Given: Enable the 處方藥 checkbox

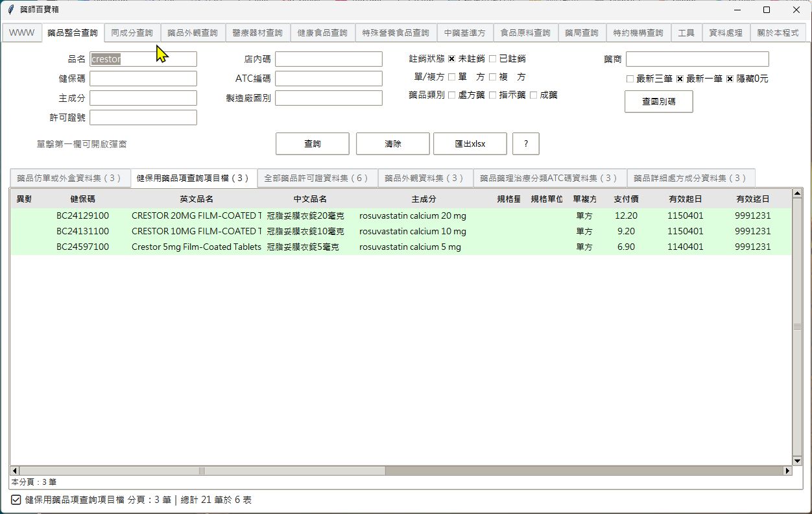Looking at the screenshot, I should point(451,95).
